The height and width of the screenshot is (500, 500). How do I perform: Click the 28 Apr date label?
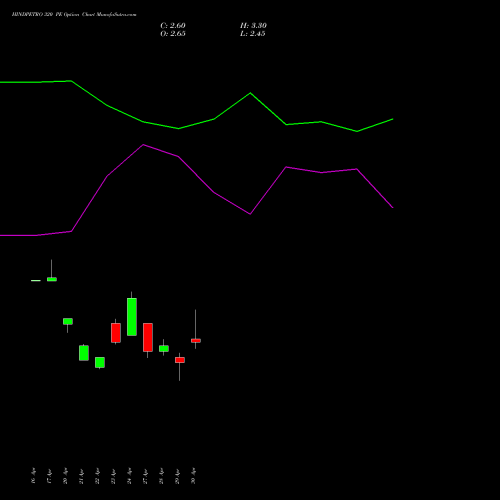pos(161,476)
